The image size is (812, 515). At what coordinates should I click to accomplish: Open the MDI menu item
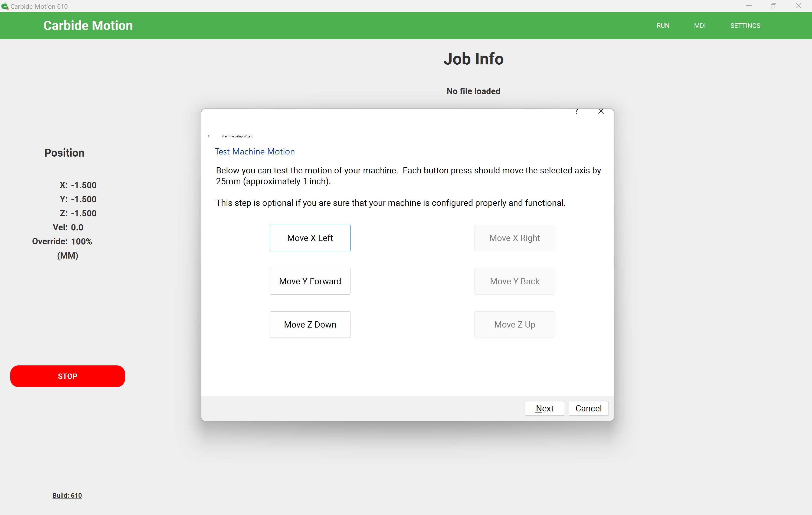coord(700,26)
